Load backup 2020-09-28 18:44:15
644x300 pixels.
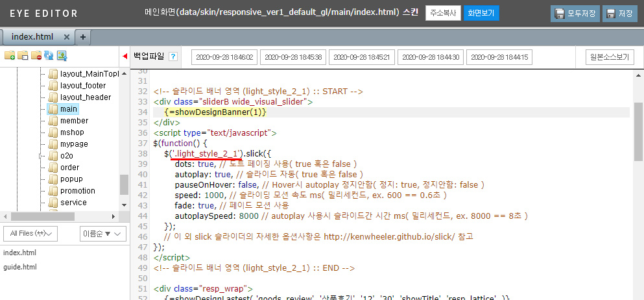point(499,57)
